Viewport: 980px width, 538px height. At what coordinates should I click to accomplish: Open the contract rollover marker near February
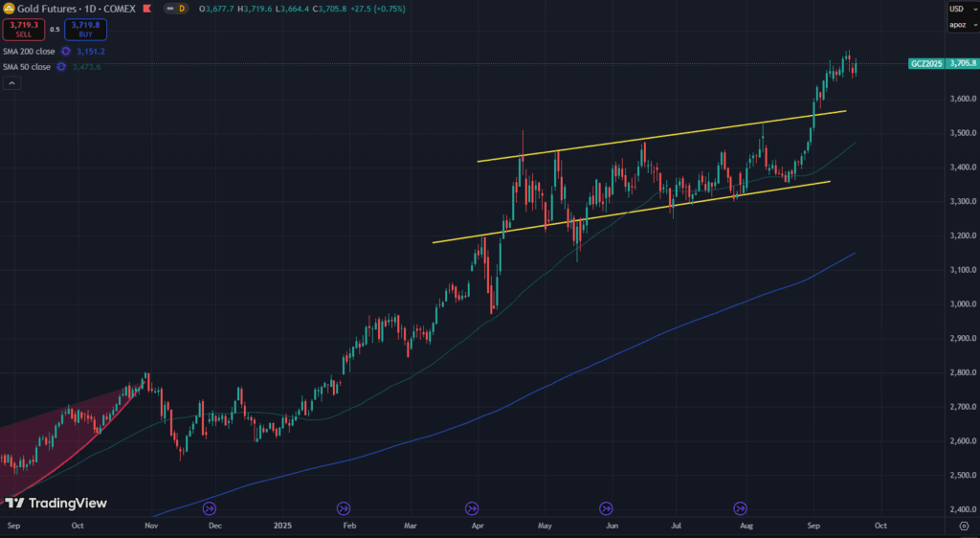[x=344, y=507]
